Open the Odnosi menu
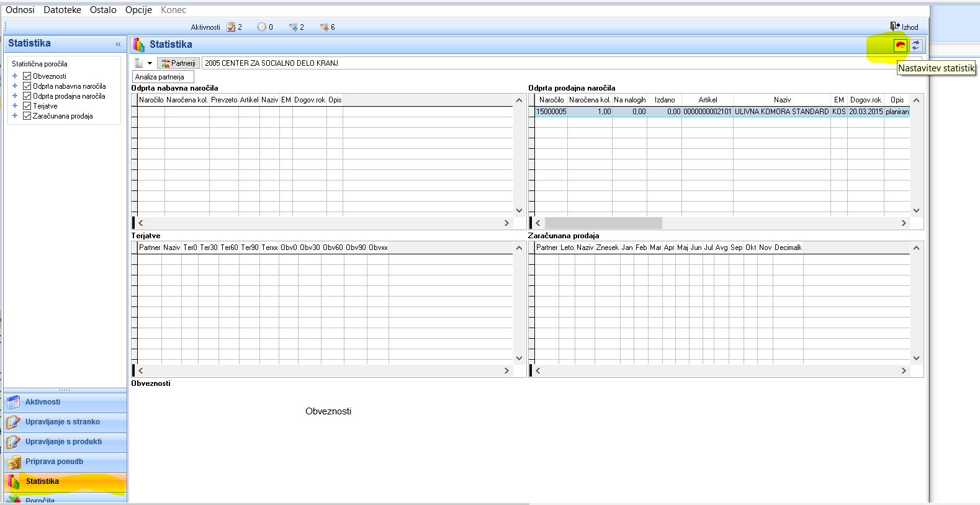 click(20, 10)
